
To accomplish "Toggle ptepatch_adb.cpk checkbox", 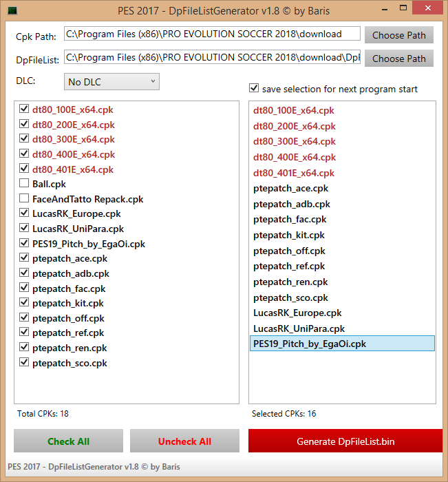I will pyautogui.click(x=24, y=273).
